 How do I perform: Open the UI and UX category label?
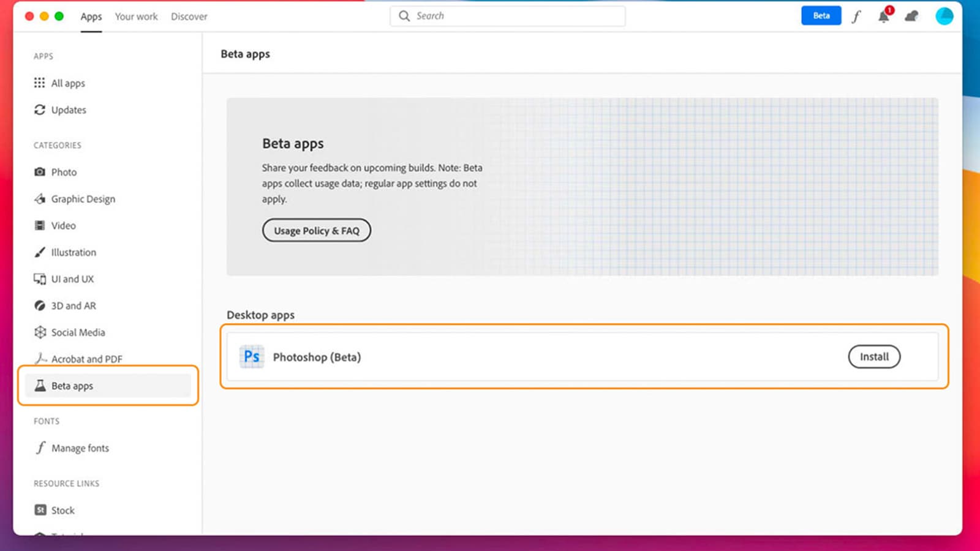pyautogui.click(x=72, y=279)
